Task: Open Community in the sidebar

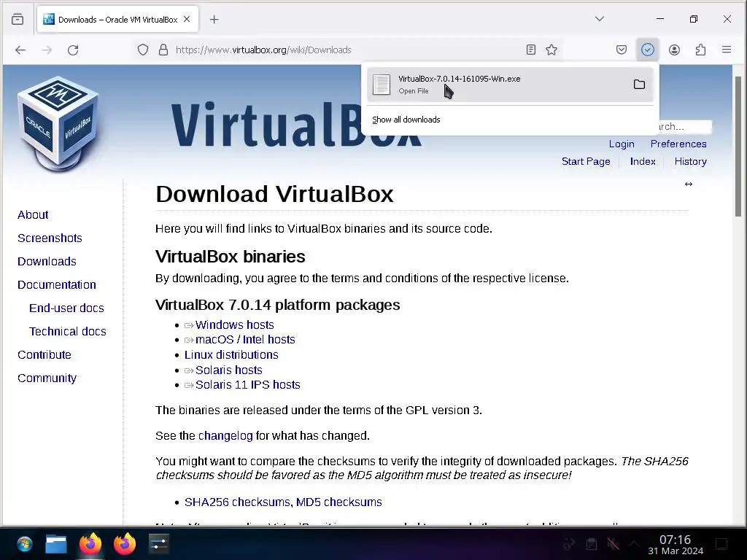Action: point(47,378)
